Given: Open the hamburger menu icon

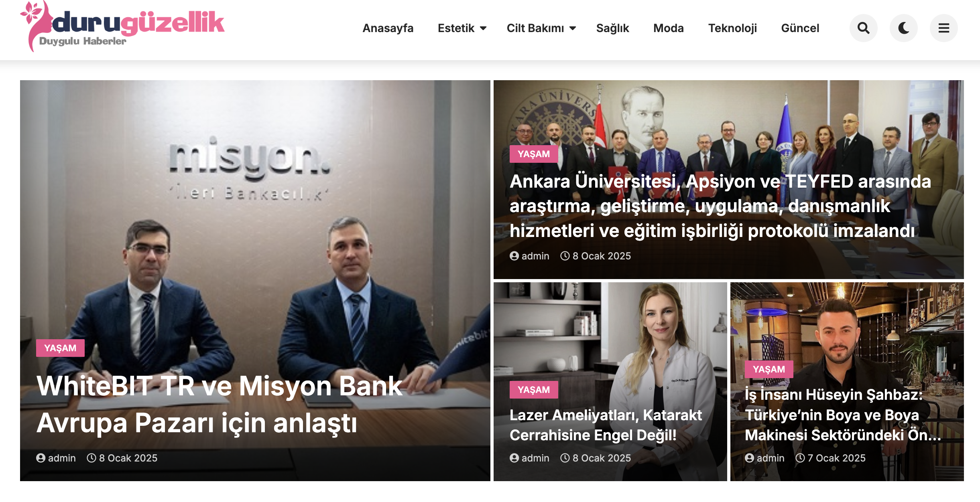Looking at the screenshot, I should tap(943, 28).
